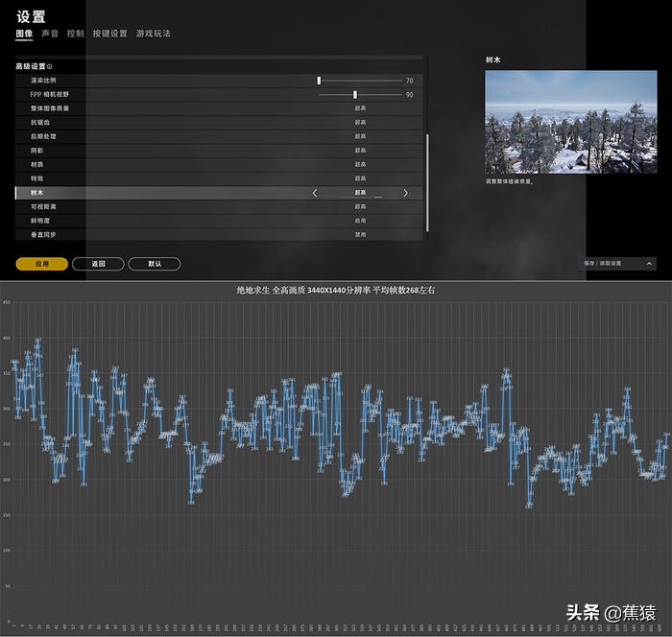This screenshot has height=637, width=672.
Task: Go to the 按键设置 tab
Action: point(109,34)
